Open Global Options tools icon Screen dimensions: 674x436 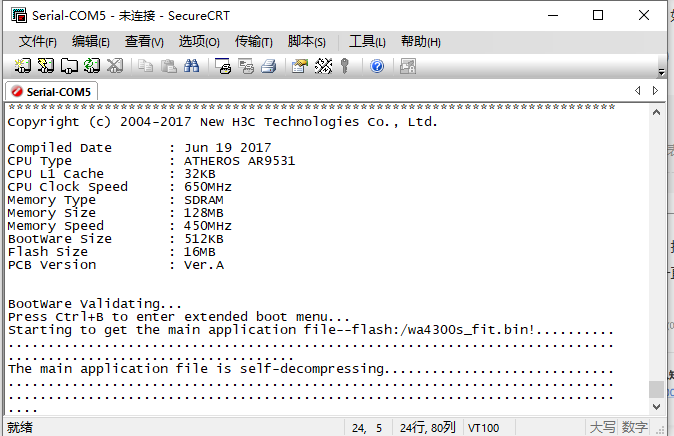click(x=323, y=66)
